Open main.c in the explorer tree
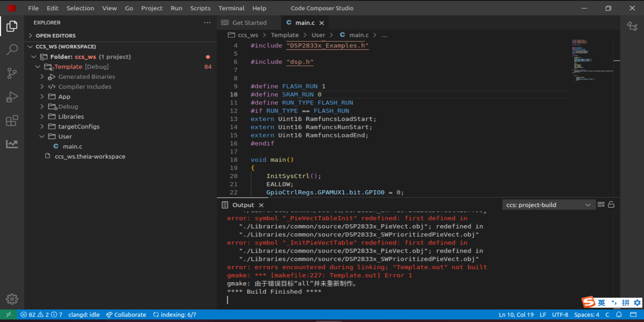 (x=72, y=146)
